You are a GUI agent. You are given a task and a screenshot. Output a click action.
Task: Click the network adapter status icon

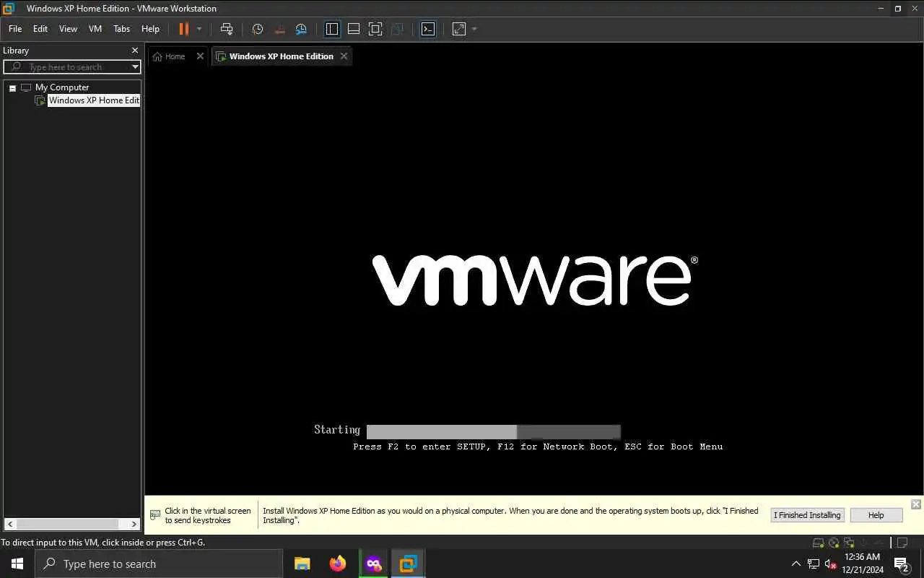850,543
